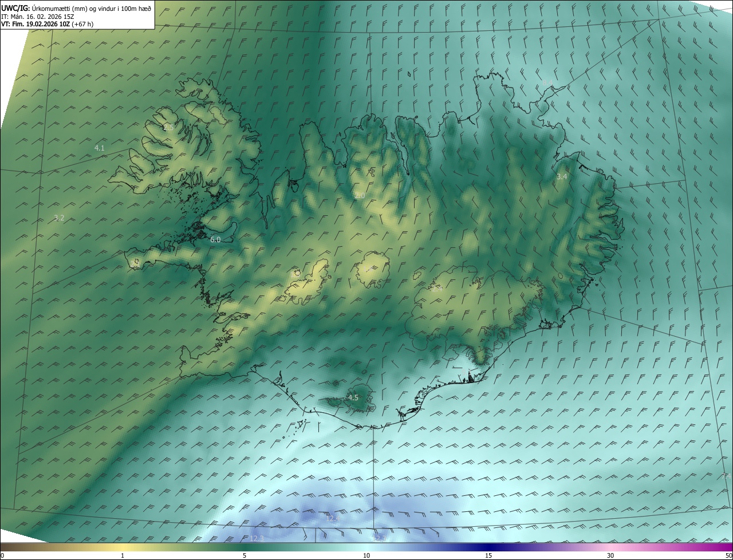Click the colorbar tick label 10
The height and width of the screenshot is (560, 733).
(366, 555)
